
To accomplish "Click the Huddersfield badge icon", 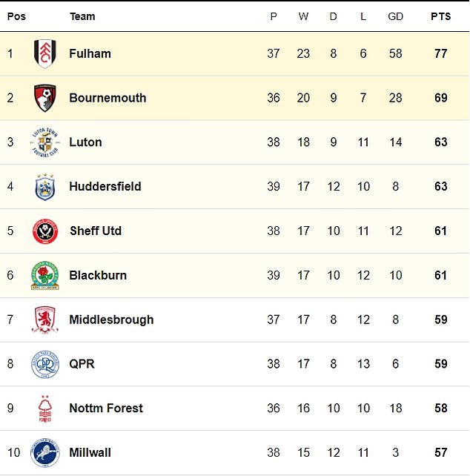I will click(x=45, y=187).
